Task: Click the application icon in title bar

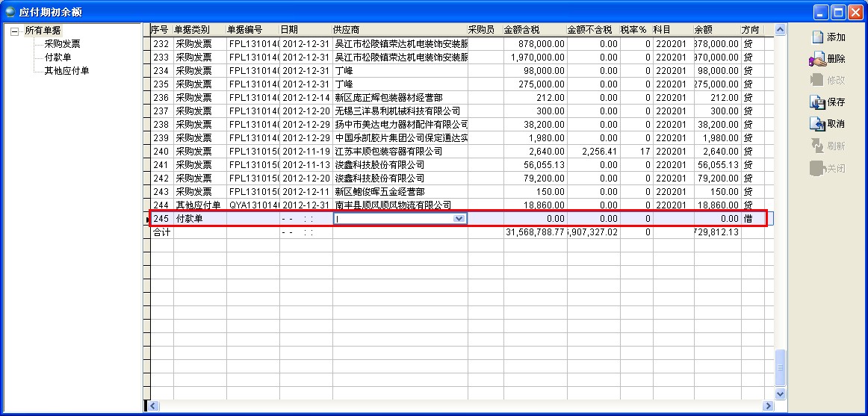Action: pos(10,12)
